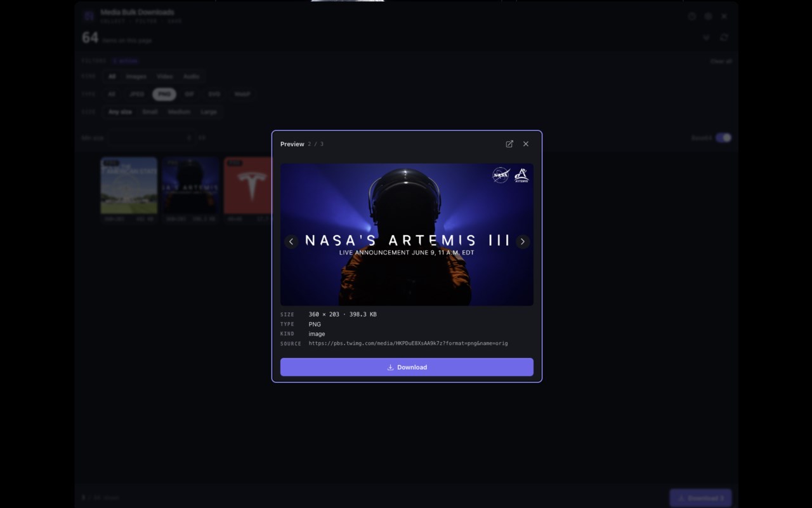Select the Small size filter

pos(150,112)
